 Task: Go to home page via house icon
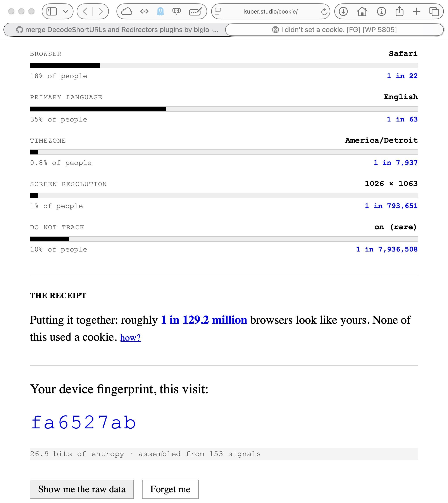[x=362, y=11]
